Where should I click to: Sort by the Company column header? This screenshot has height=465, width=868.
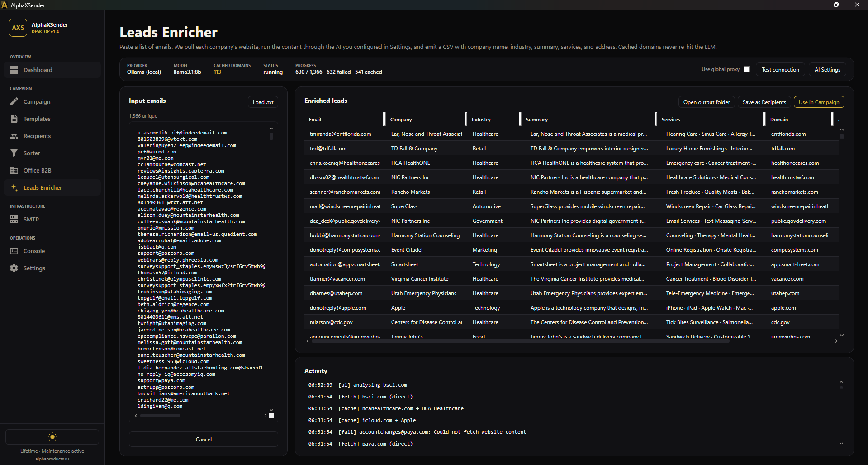(425, 120)
